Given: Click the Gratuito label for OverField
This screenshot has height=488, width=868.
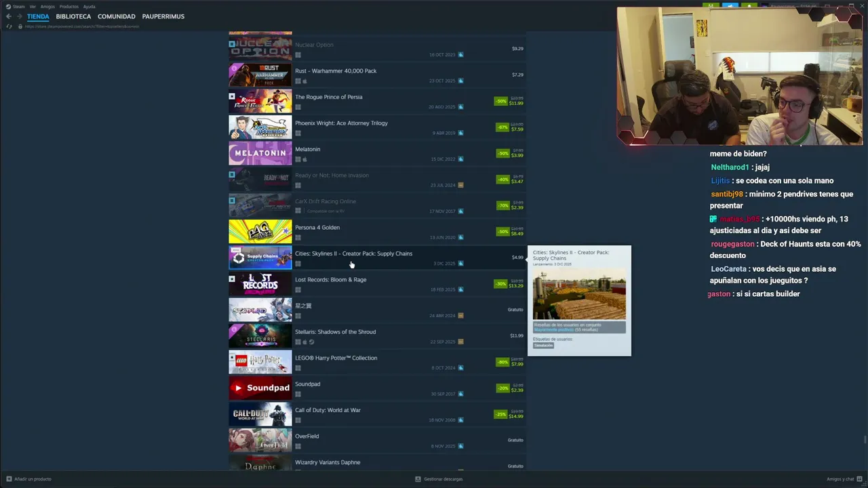Looking at the screenshot, I should [x=515, y=441].
